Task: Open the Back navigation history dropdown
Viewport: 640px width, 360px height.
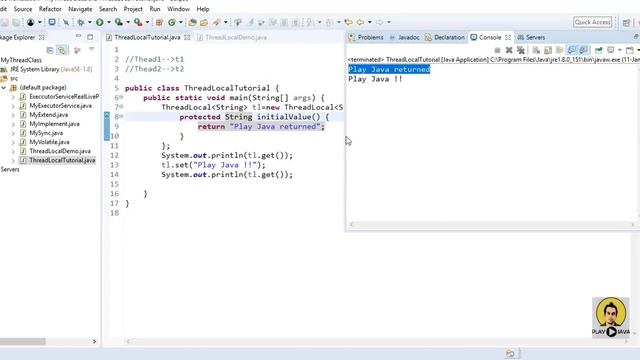Action: click(370, 22)
